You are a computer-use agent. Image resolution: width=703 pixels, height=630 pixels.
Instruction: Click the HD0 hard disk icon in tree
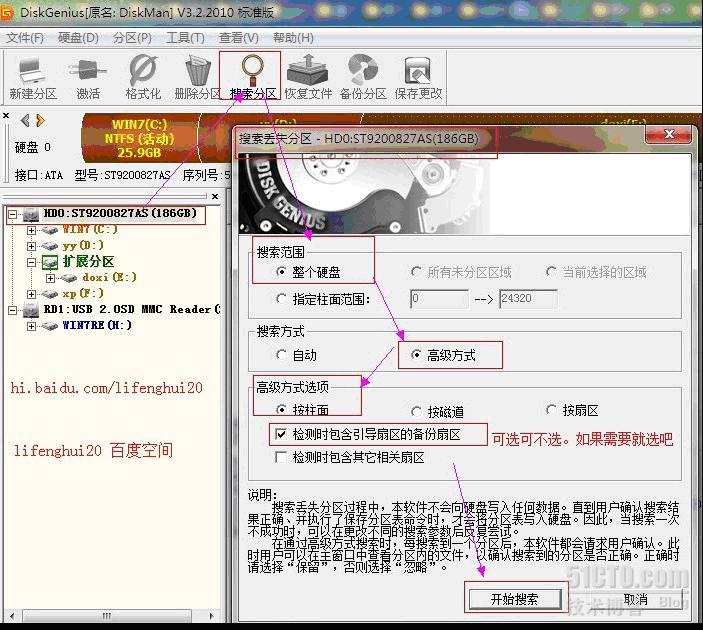(31, 214)
